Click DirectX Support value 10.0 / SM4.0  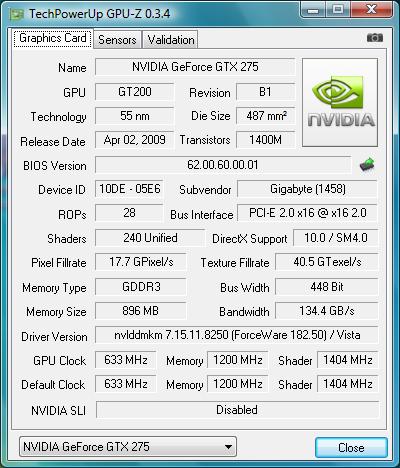[336, 238]
